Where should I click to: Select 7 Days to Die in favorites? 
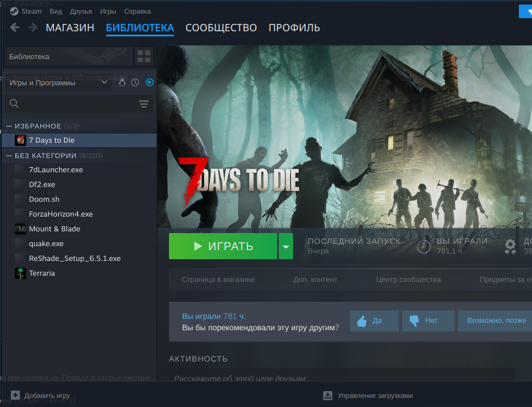pyautogui.click(x=80, y=140)
